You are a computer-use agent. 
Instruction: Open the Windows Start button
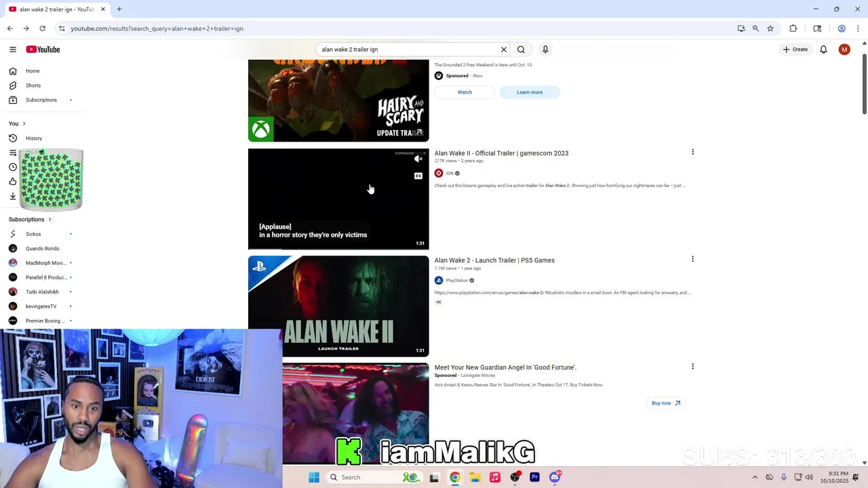pyautogui.click(x=314, y=477)
